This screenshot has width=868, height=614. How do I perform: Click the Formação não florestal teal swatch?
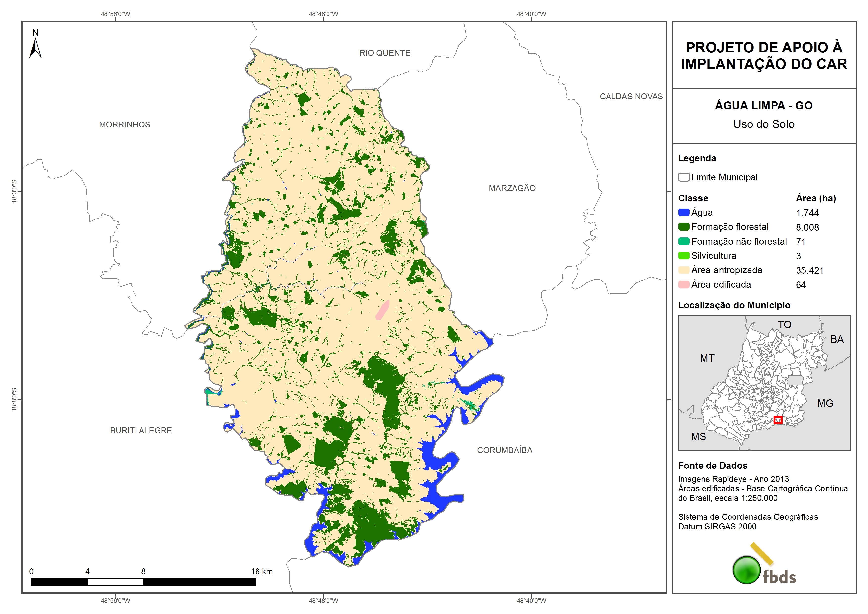(x=683, y=241)
